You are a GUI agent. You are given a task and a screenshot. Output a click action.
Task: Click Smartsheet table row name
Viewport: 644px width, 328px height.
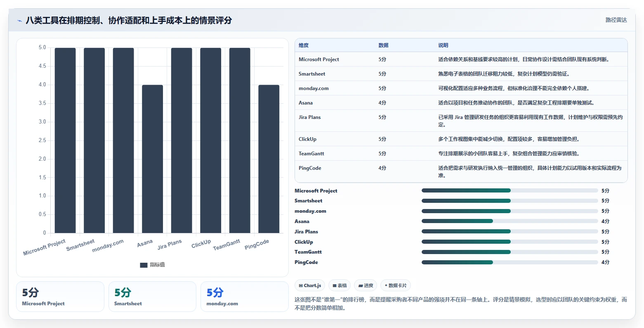(x=312, y=74)
